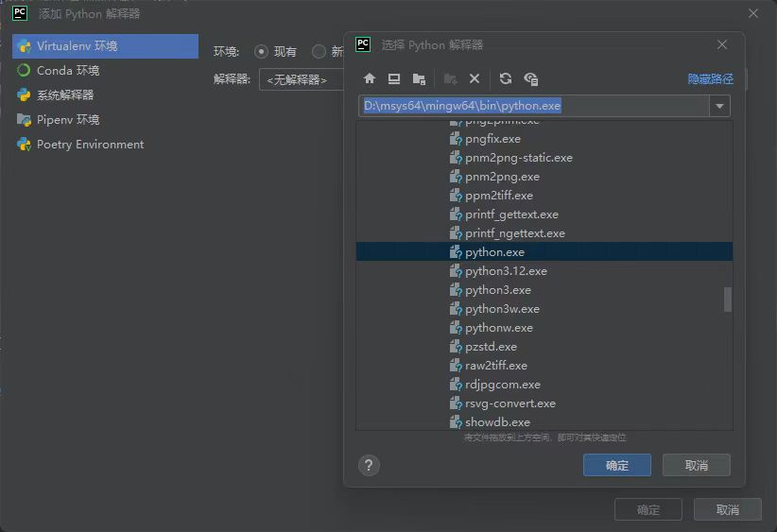Open the 解释器 <无解释器> combo box
Image resolution: width=777 pixels, height=532 pixels.
click(x=302, y=79)
